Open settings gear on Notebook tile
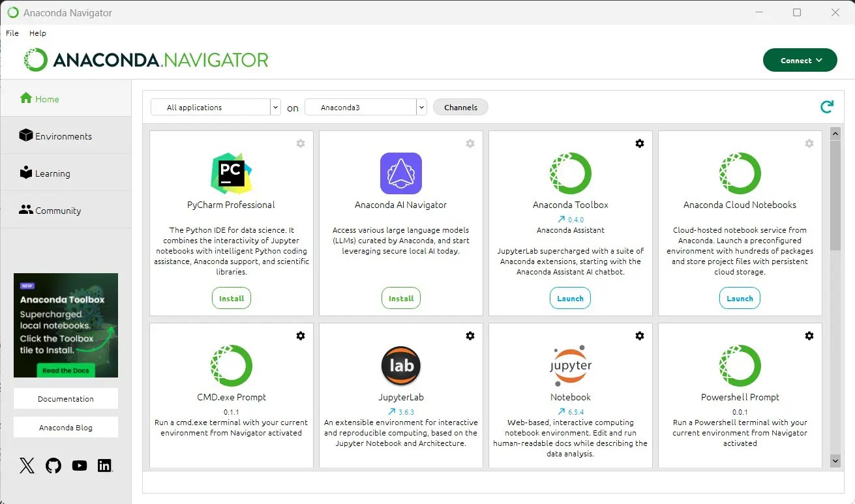The image size is (855, 504). coord(640,336)
